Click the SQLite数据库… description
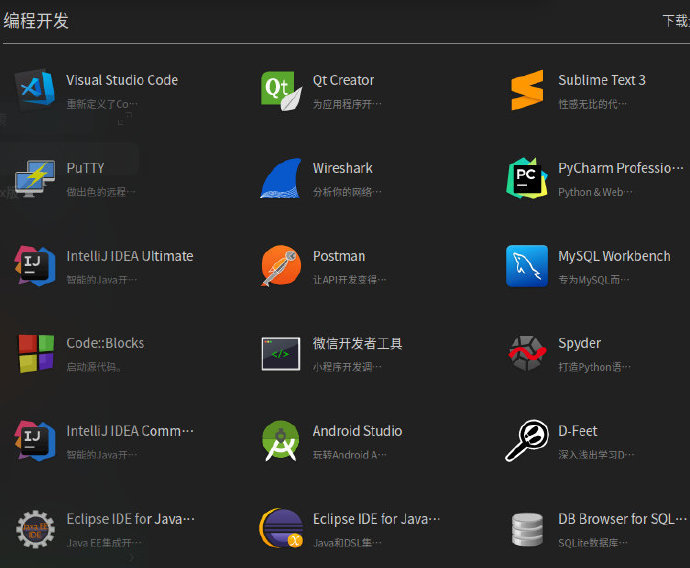This screenshot has width=690, height=568. [x=593, y=543]
